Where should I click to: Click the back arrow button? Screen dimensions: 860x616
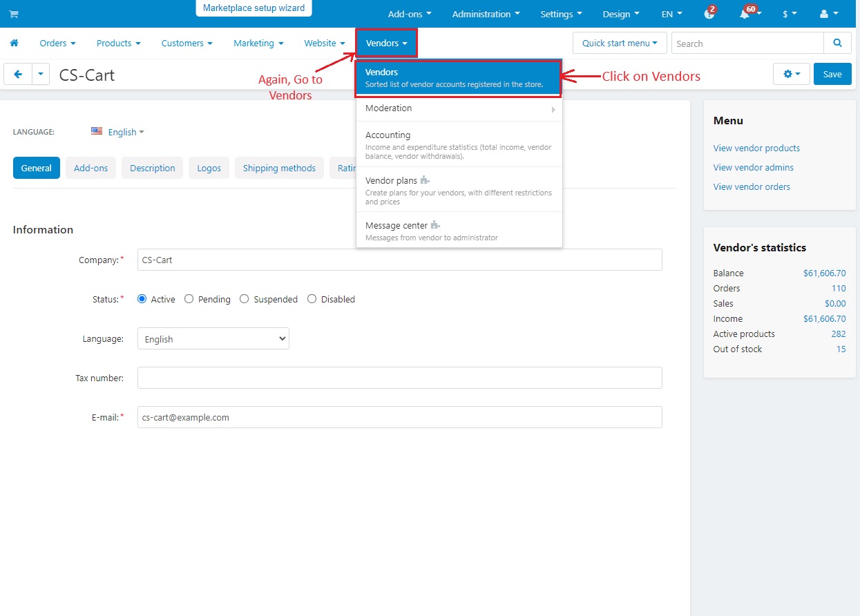18,74
